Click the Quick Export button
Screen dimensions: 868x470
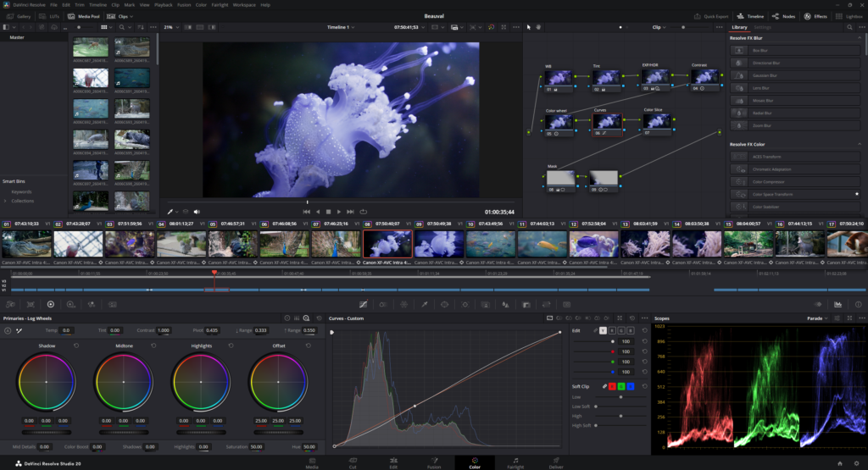click(711, 16)
